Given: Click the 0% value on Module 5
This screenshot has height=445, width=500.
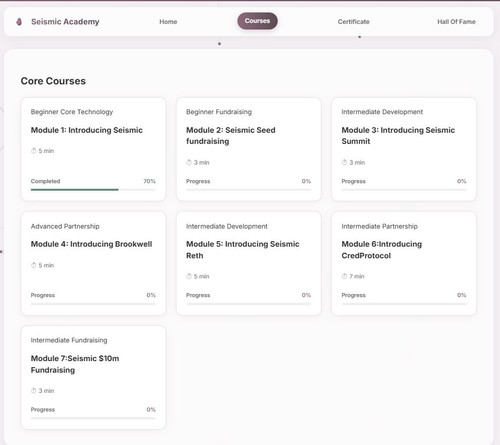Looking at the screenshot, I should coord(306,295).
